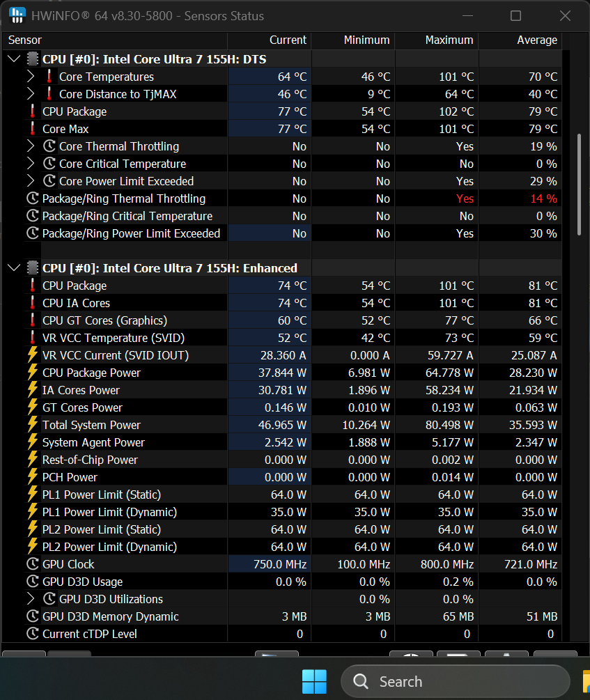Collapse the CPU DTS sensor group
The height and width of the screenshot is (700, 590).
point(15,59)
